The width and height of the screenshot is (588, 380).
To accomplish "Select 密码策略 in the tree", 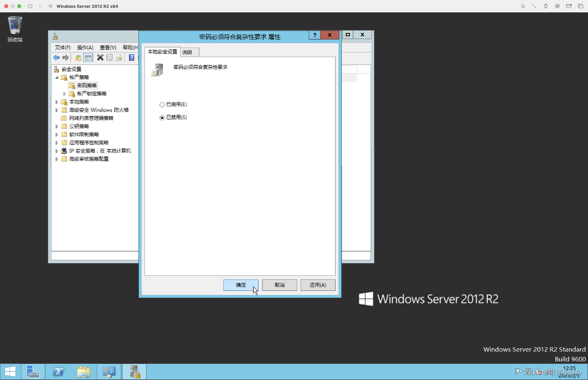I will (87, 86).
